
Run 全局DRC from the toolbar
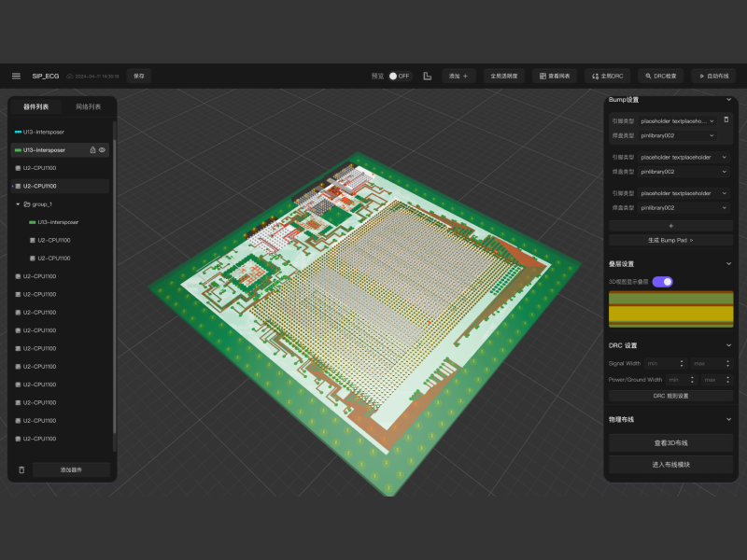608,76
